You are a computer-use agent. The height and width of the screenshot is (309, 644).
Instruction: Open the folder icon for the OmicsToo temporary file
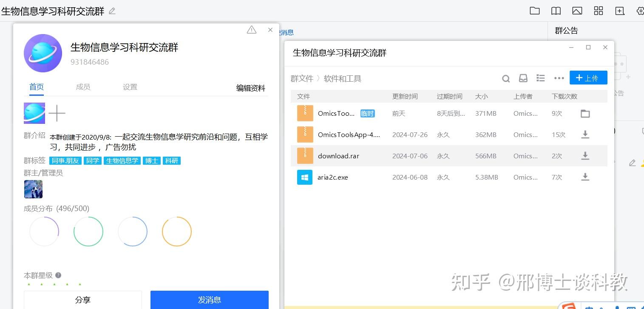585,113
